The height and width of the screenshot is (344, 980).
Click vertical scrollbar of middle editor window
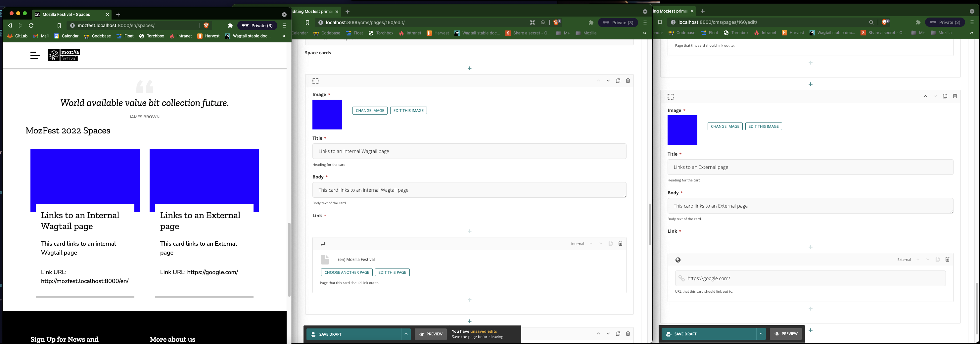[x=650, y=224]
